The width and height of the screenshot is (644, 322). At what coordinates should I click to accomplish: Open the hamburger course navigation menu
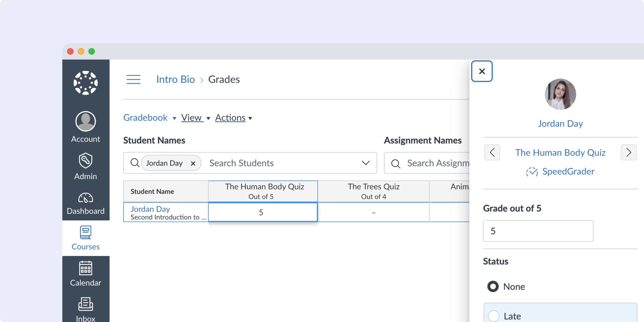click(133, 79)
